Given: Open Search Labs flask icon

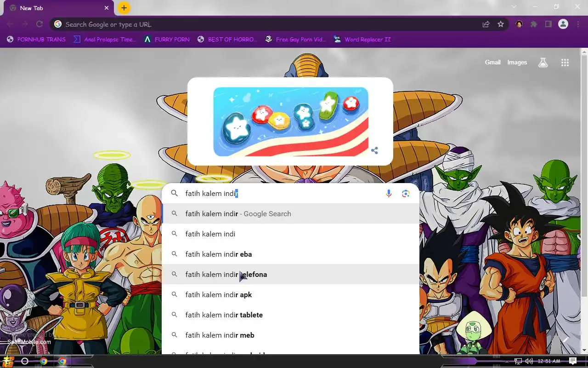Looking at the screenshot, I should (543, 63).
